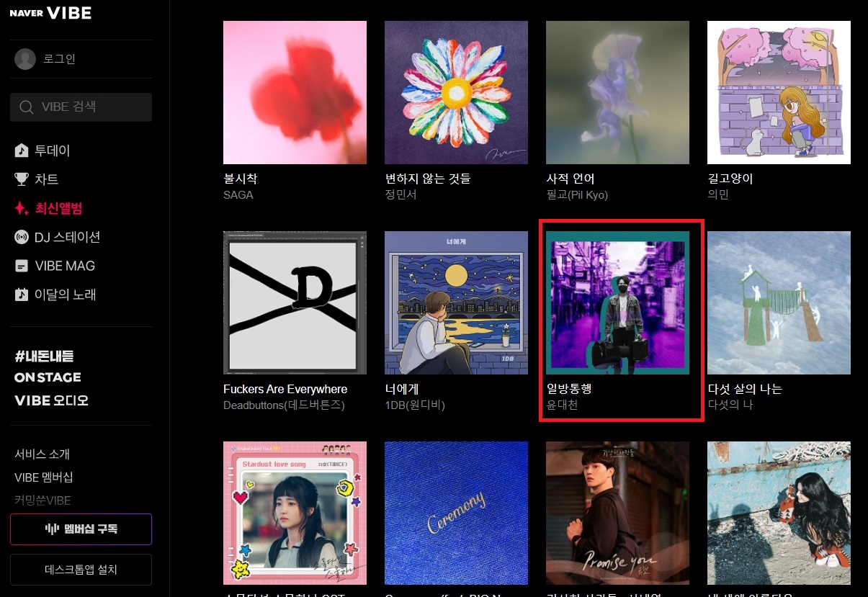The image size is (868, 597).
Task: Click the VIBE MAG icon
Action: click(22, 266)
